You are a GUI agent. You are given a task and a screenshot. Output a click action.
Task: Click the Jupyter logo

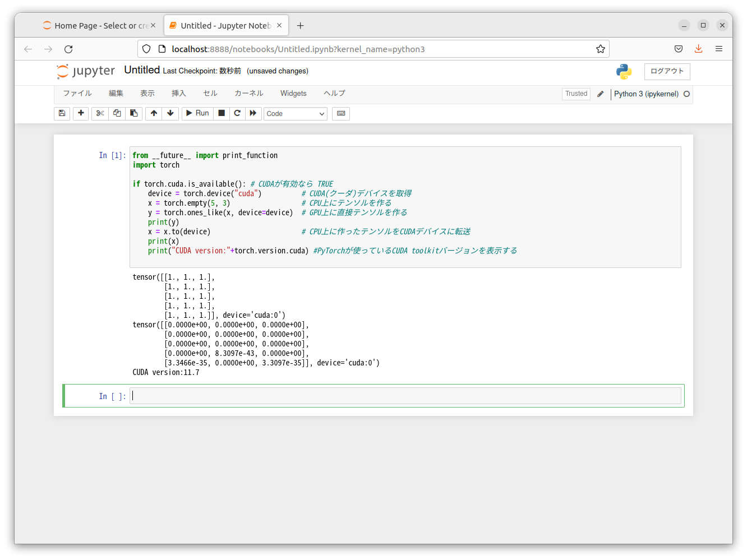tap(86, 71)
